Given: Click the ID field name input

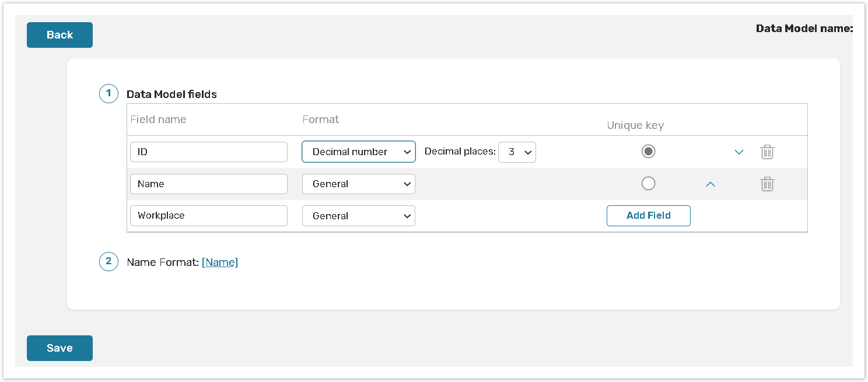Looking at the screenshot, I should pyautogui.click(x=208, y=152).
